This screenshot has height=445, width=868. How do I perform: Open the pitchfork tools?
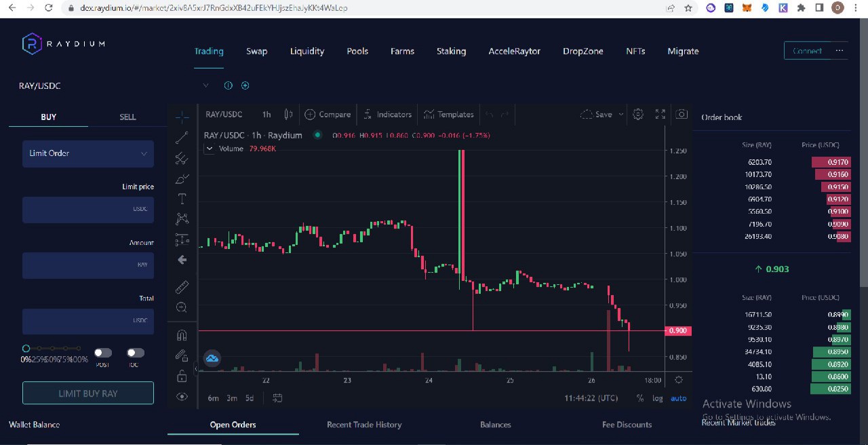pyautogui.click(x=182, y=158)
